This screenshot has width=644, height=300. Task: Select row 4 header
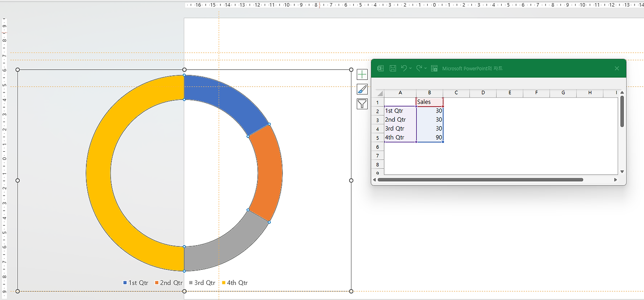coord(378,129)
